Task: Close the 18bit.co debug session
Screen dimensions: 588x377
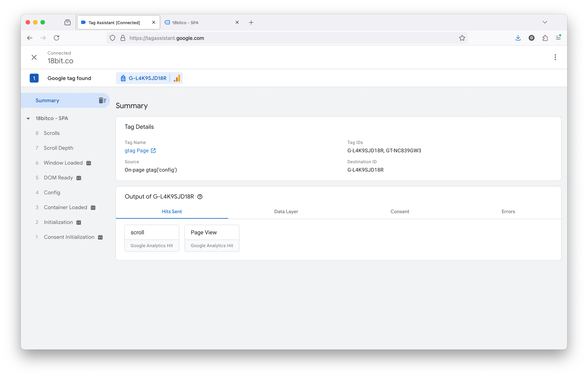Action: 34,57
